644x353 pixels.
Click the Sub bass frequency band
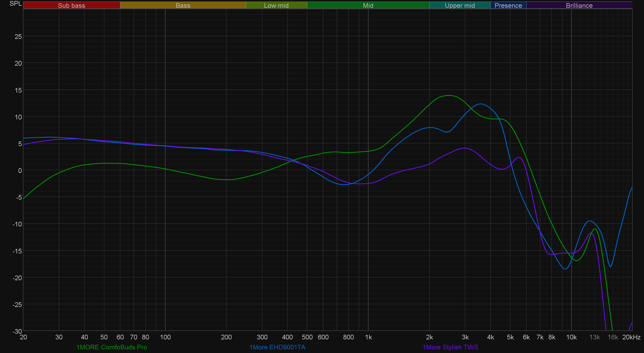[71, 5]
